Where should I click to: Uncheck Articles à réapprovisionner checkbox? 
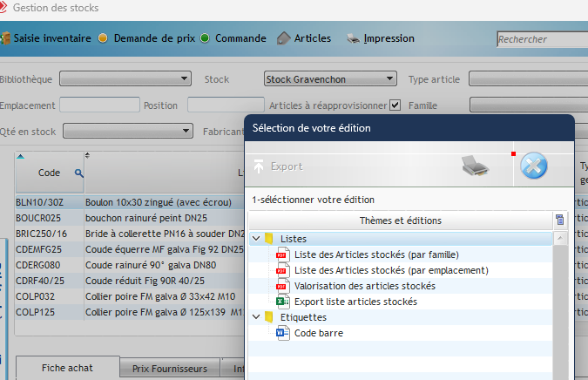pos(395,105)
